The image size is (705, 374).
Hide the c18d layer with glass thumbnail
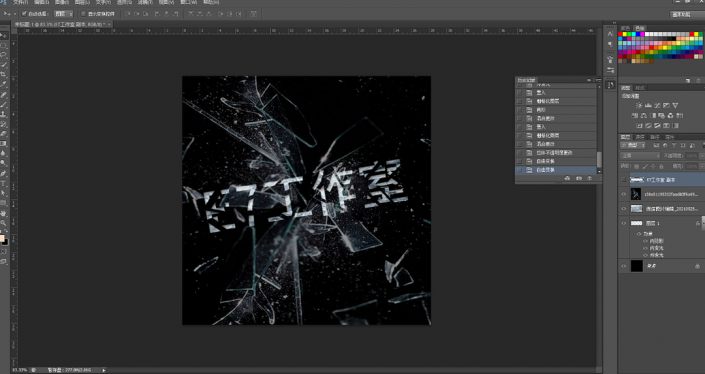[x=624, y=194]
